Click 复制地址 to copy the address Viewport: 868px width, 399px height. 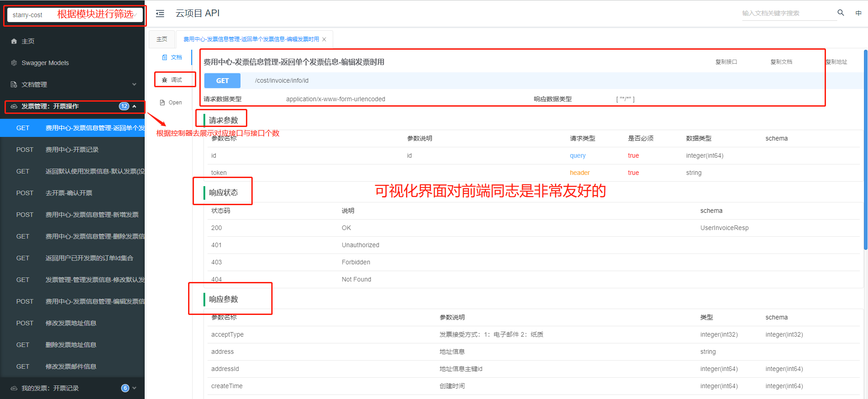click(836, 62)
